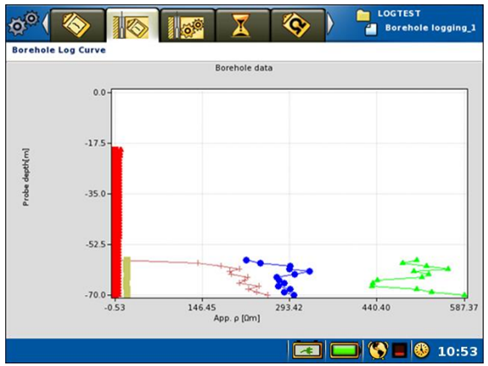Click the red square indicator
This screenshot has width=488, height=366.
point(400,351)
